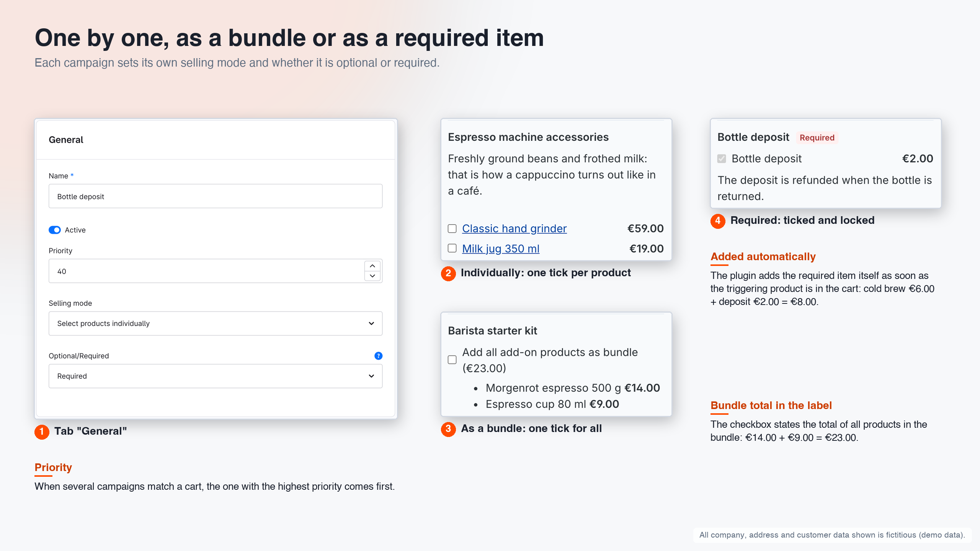
Task: Tick the Milk jug 350 ml checkbox
Action: (452, 248)
